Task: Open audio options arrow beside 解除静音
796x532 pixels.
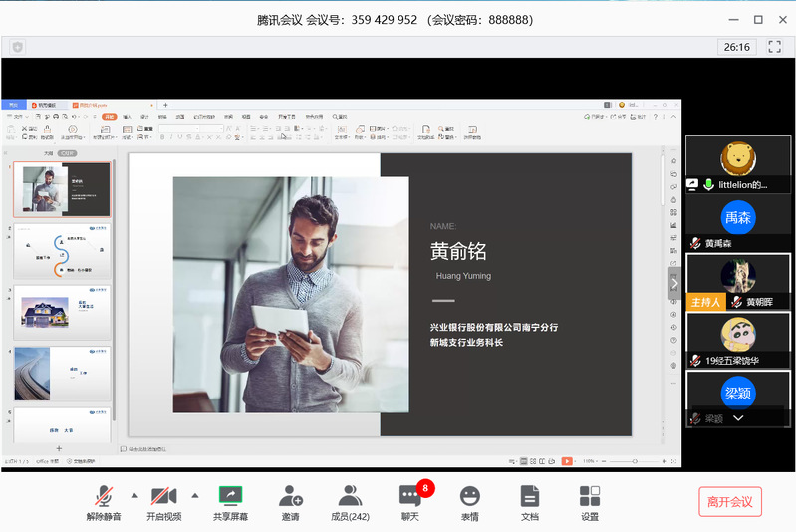Action: (x=134, y=495)
